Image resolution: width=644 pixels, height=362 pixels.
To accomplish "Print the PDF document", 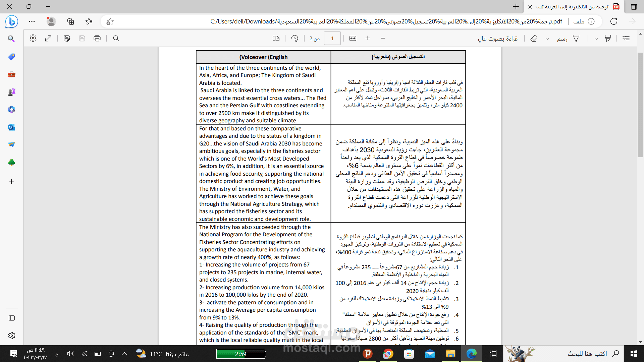I will click(x=97, y=38).
